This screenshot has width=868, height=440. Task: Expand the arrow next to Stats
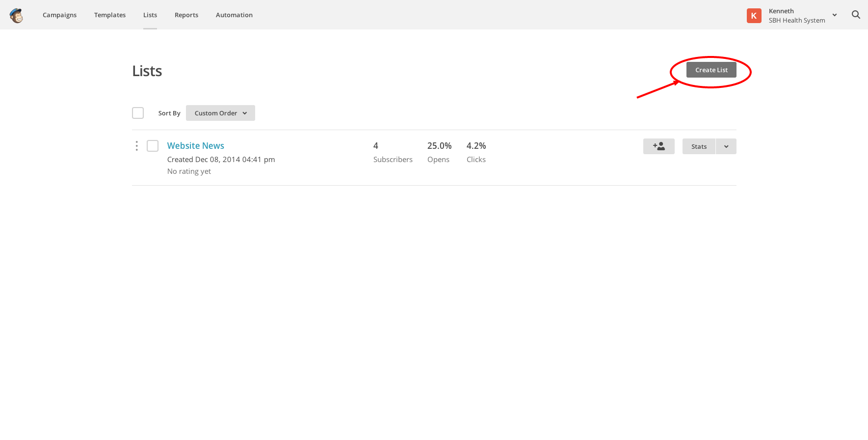click(726, 146)
